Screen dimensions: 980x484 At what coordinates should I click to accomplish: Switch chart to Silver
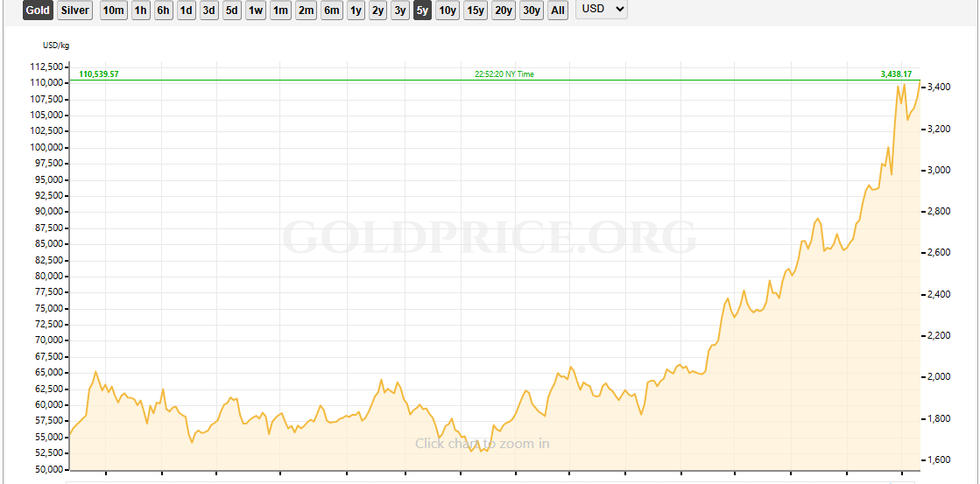pos(75,11)
